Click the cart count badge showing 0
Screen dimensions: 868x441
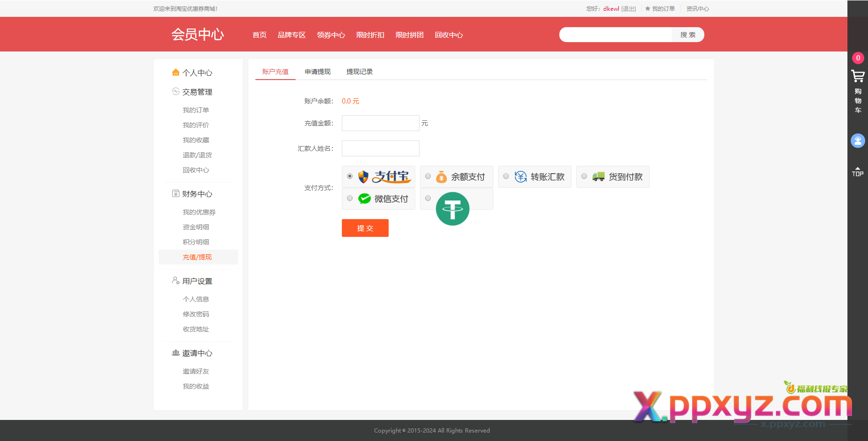point(858,58)
